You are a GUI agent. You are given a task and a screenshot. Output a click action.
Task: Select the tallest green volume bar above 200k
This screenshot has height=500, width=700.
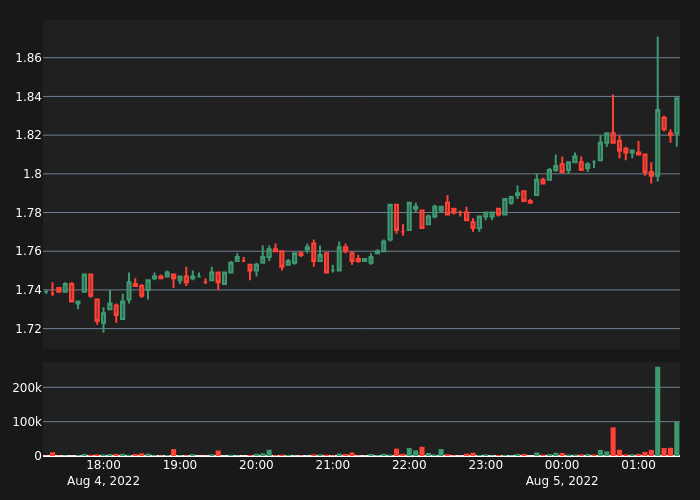658,411
